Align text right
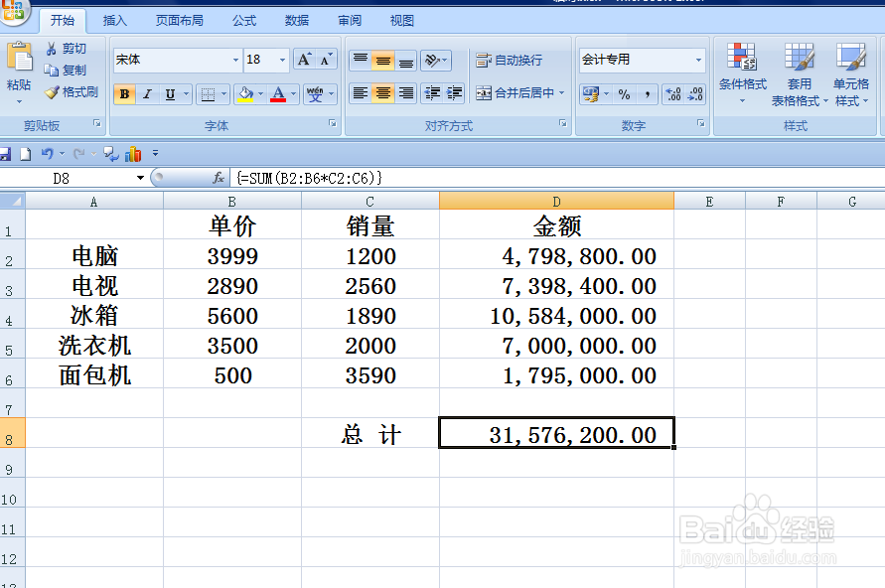This screenshot has width=885, height=588. (405, 93)
